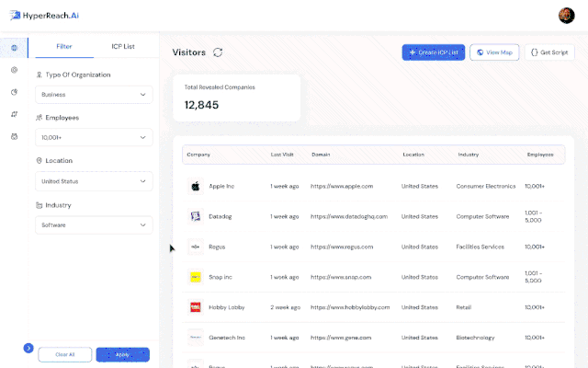Click the Apple Inc company logo
Viewport: 588px width, 368px height.
(x=195, y=186)
